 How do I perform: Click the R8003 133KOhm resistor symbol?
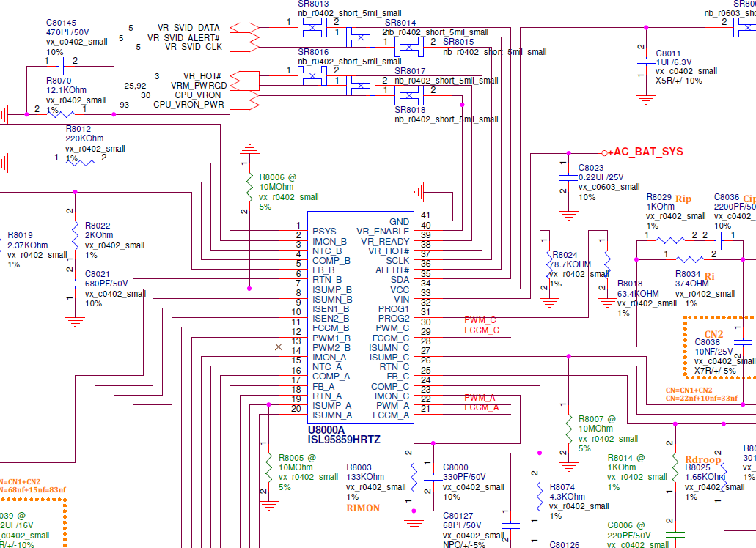point(414,477)
